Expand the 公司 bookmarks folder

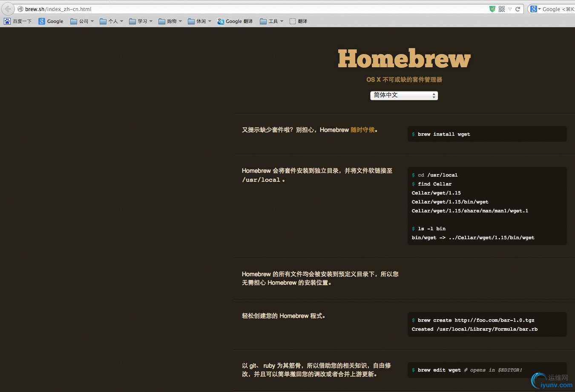click(x=82, y=21)
